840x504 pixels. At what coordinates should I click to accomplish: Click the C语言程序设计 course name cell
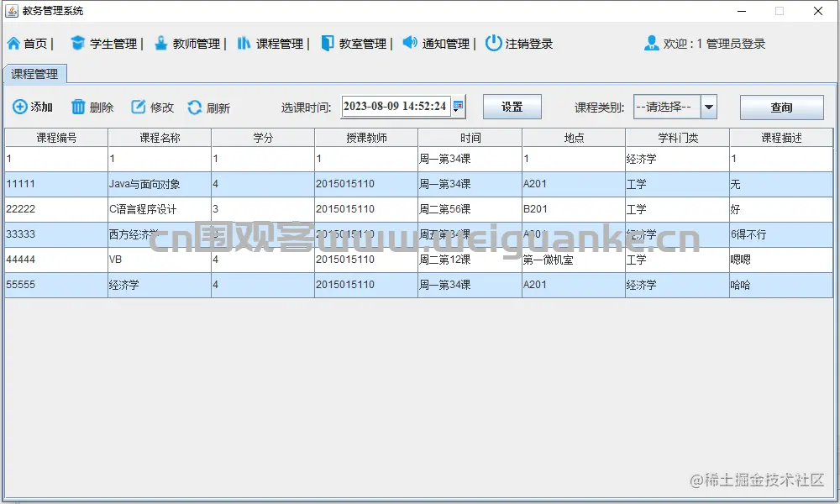point(160,209)
